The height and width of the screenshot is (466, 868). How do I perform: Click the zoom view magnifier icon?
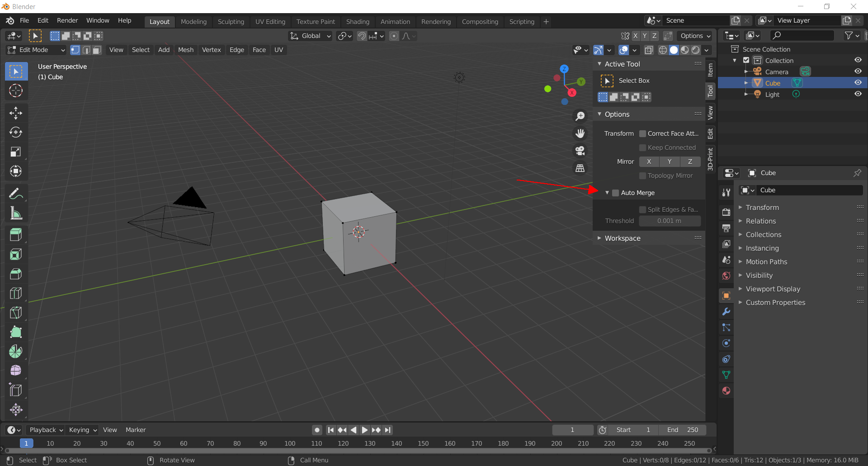pyautogui.click(x=580, y=116)
